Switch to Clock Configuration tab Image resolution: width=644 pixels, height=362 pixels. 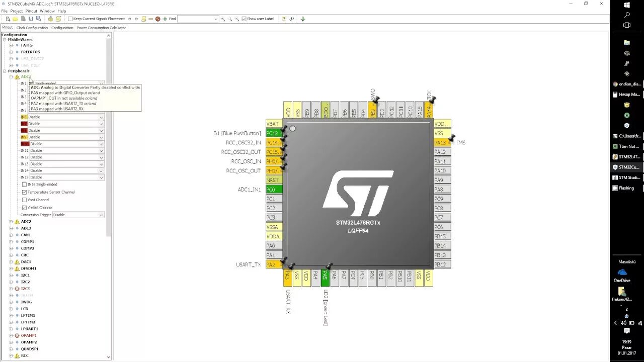point(32,28)
